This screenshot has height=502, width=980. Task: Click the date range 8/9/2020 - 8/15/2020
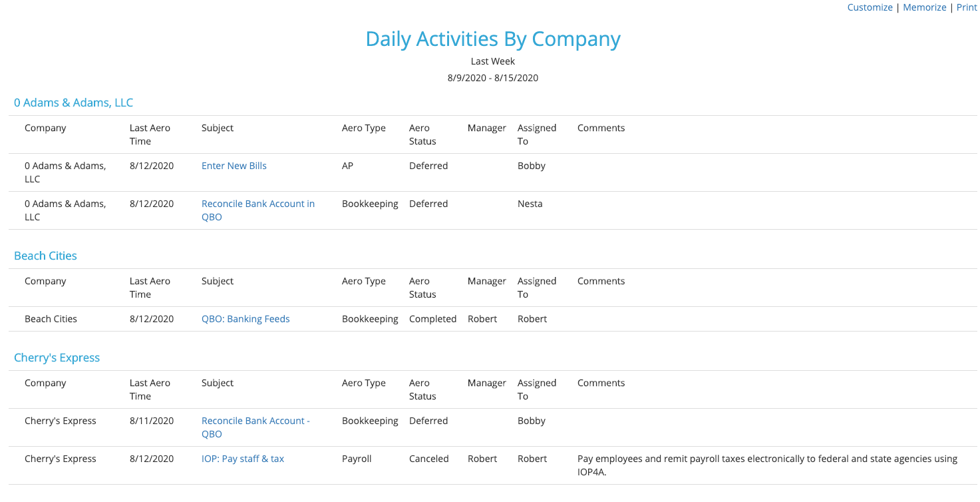[493, 78]
